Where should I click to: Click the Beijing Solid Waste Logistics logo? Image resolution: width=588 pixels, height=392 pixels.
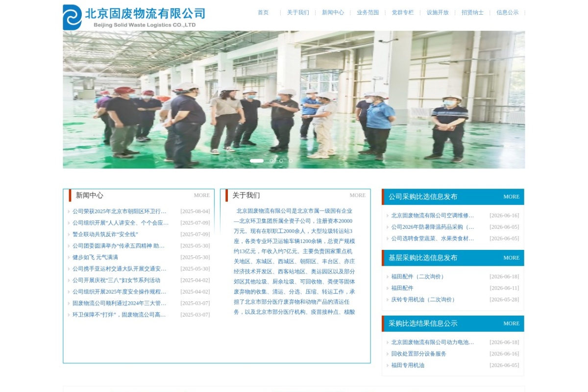(x=134, y=17)
